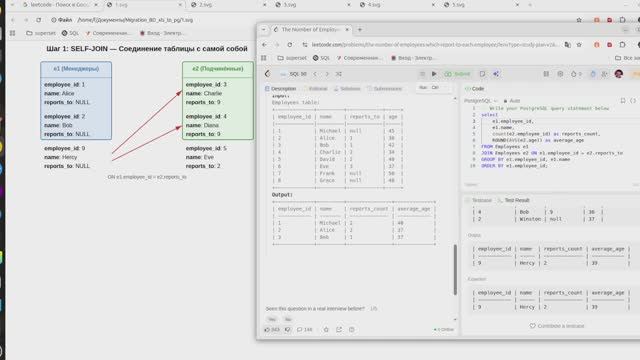This screenshot has width=640, height=360.
Task: Open the SQL 50 study plan list
Action: tap(294, 74)
